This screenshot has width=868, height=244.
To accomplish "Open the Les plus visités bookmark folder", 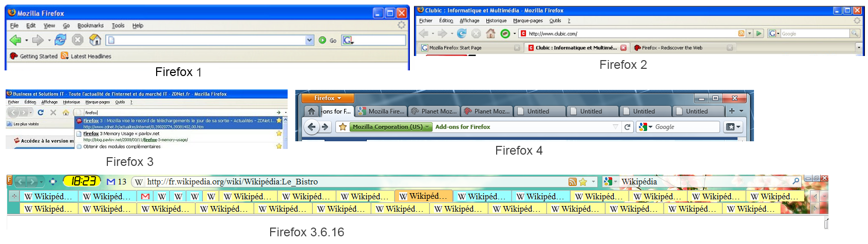I will tap(23, 124).
